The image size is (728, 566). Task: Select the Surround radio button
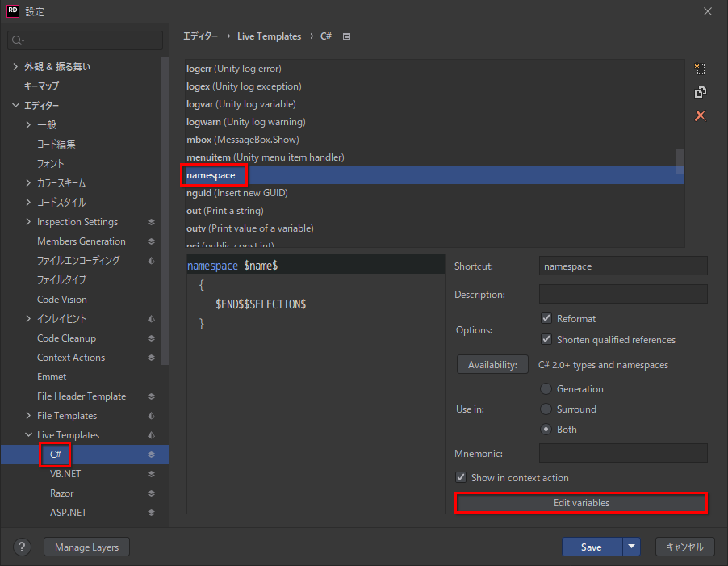(x=546, y=409)
